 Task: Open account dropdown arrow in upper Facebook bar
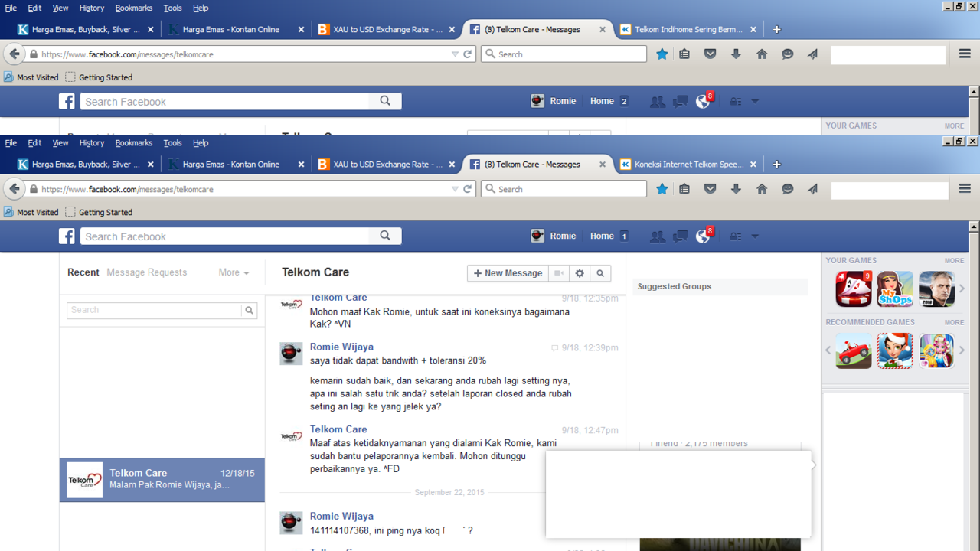(755, 102)
